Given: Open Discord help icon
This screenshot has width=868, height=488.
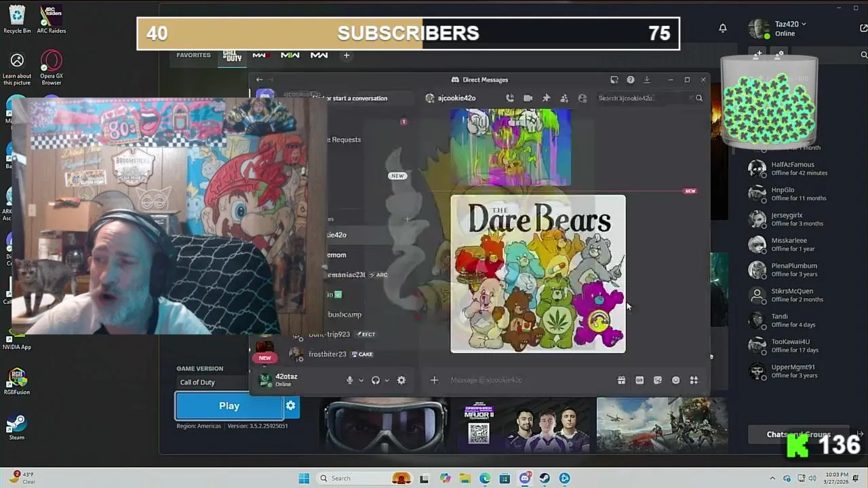Looking at the screenshot, I should [x=631, y=79].
